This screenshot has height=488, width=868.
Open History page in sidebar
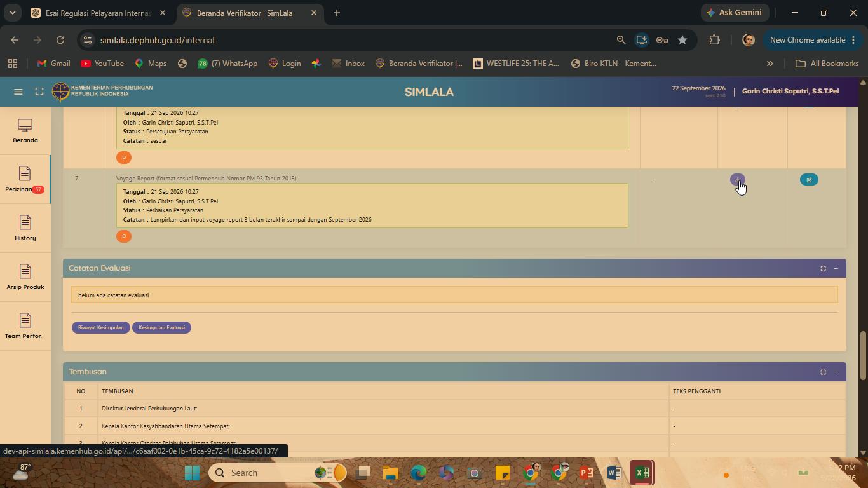[25, 229]
